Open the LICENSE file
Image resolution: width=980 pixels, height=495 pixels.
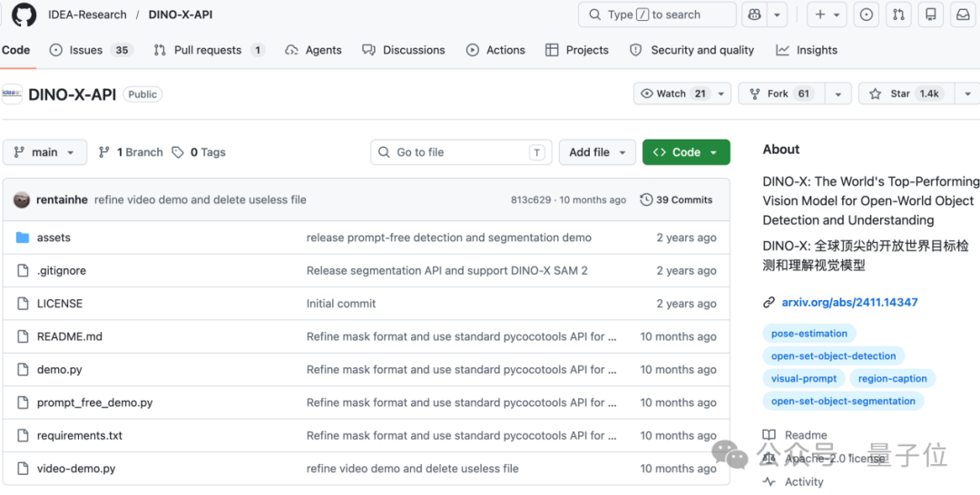pos(59,304)
